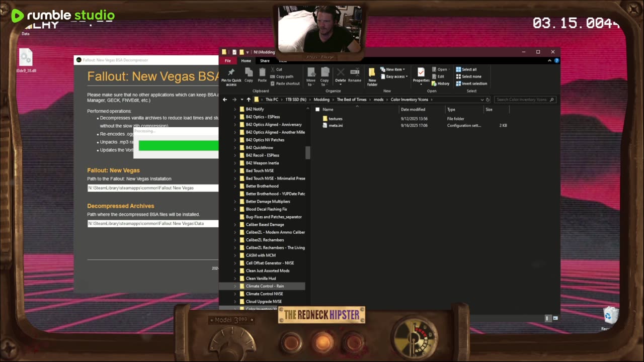This screenshot has width=644, height=362.
Task: Click the folder tree vertical scrollbar thumb
Action: point(307,152)
